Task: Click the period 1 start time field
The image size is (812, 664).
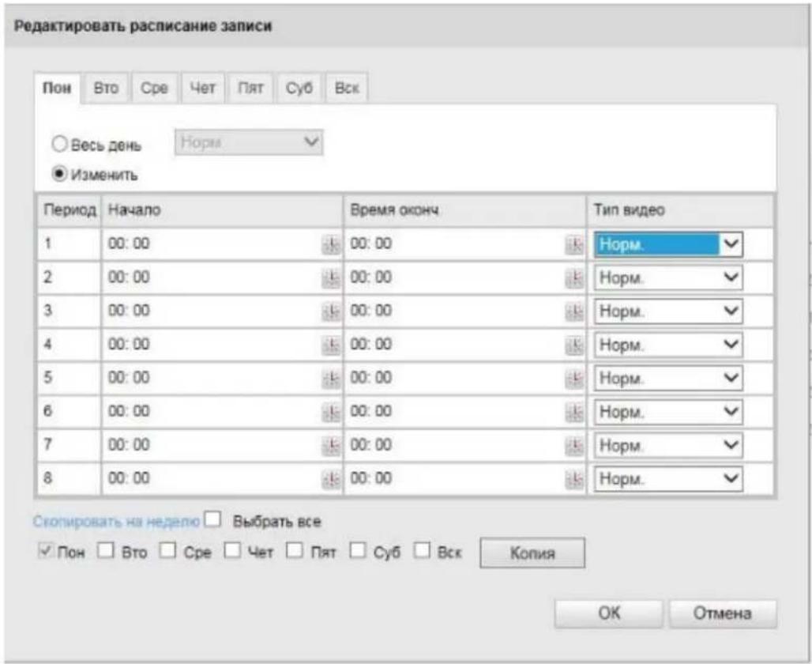Action: (222, 245)
